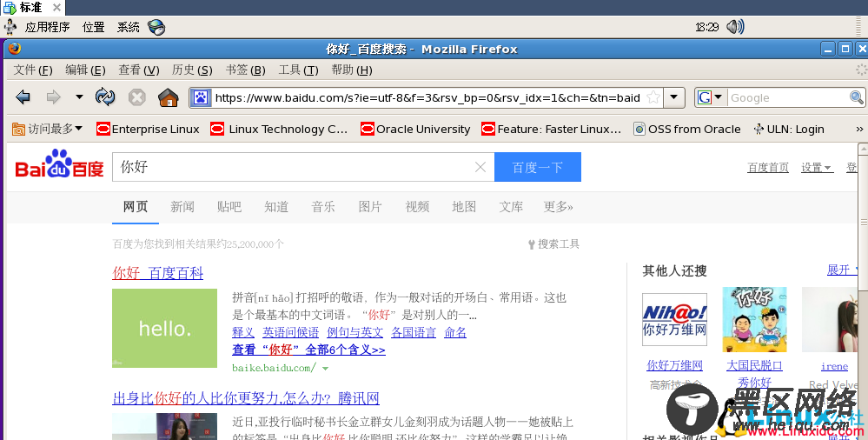Screen dimensions: 868x440
Task: Open the 编辑 menu
Action: (85, 70)
